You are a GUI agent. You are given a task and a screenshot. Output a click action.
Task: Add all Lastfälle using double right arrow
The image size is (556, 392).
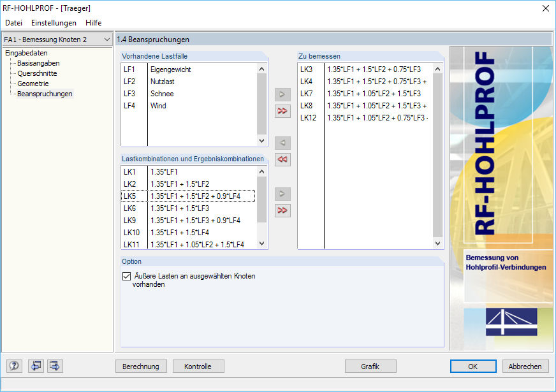pyautogui.click(x=282, y=111)
